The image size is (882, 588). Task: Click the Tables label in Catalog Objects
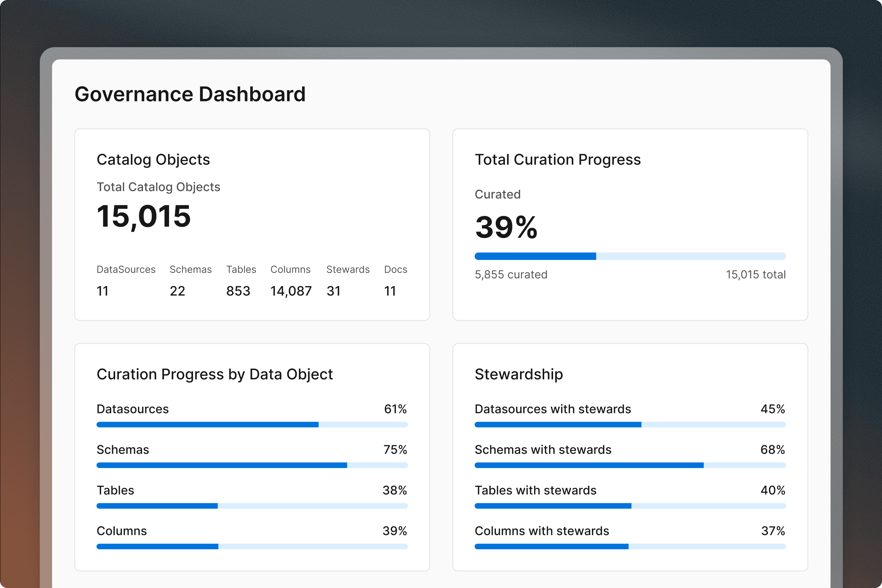[x=241, y=269]
